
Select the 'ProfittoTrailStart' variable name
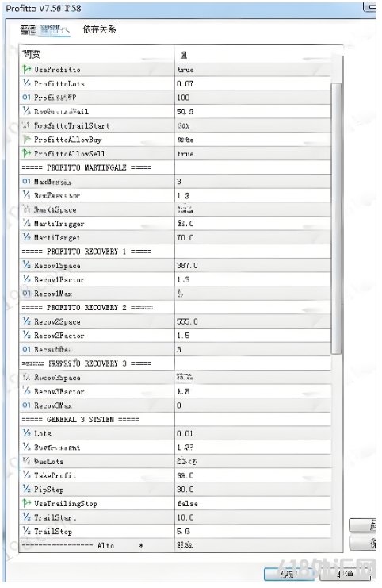[71, 125]
